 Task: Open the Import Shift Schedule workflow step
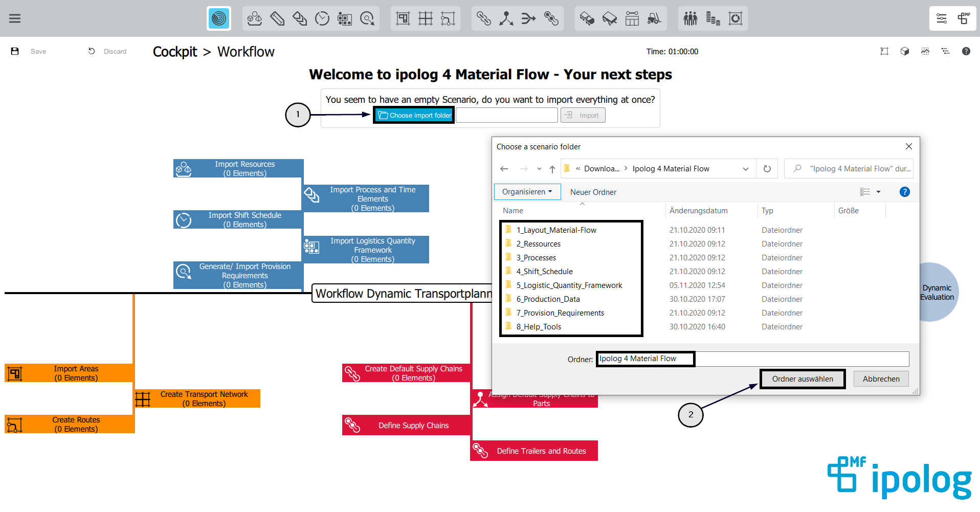coord(238,219)
